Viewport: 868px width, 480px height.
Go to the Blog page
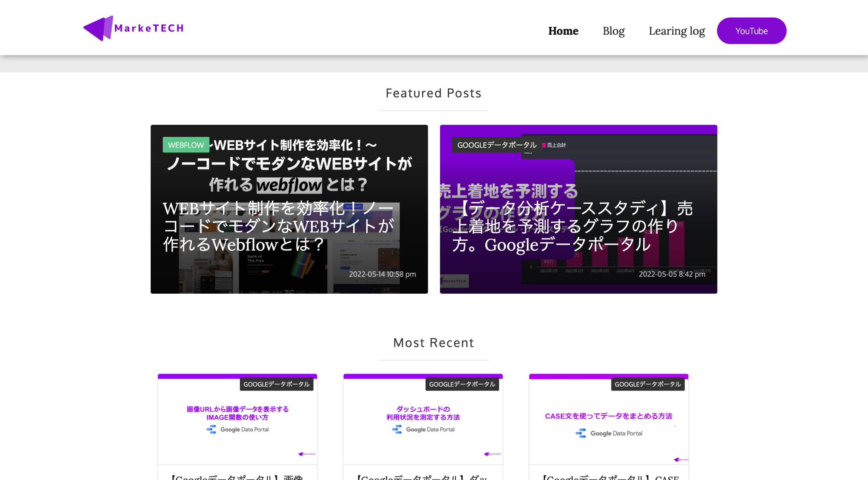pyautogui.click(x=613, y=31)
